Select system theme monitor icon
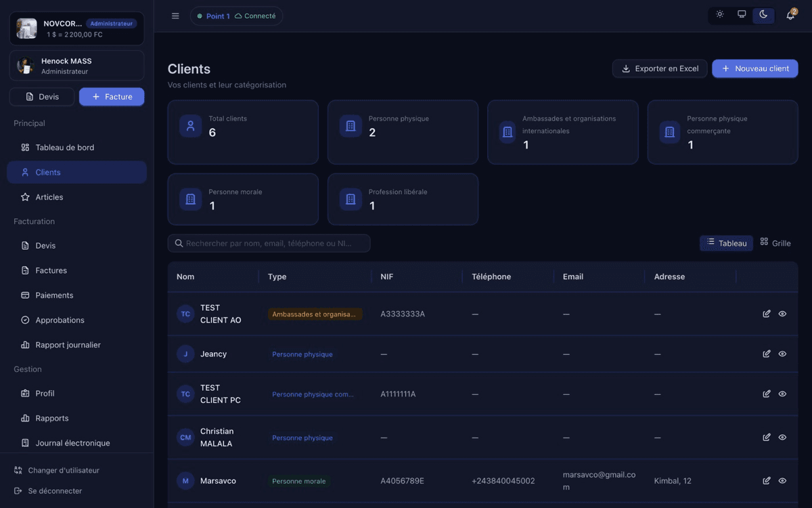812x508 pixels. pos(742,14)
